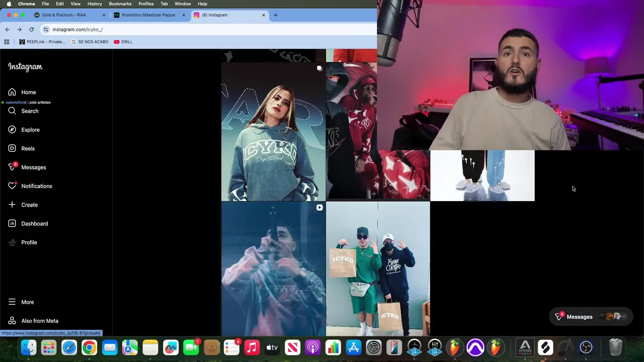Open PEEPLink bookmark
This screenshot has height=362, width=644.
click(x=42, y=42)
